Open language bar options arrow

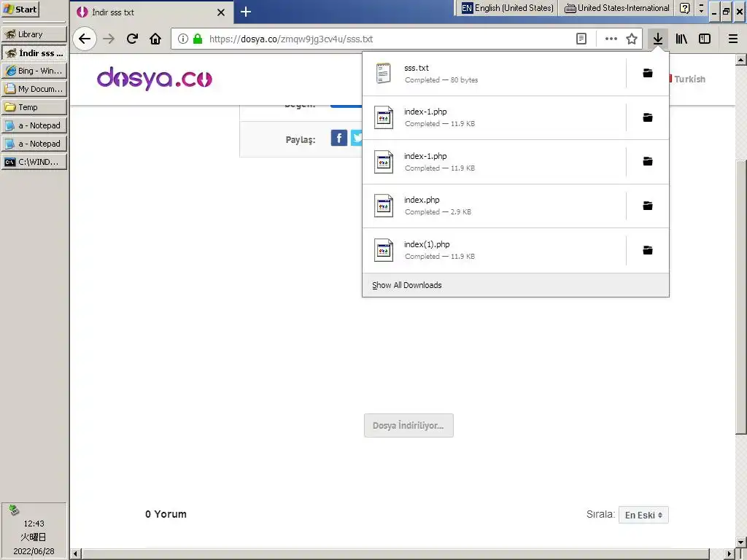click(701, 10)
